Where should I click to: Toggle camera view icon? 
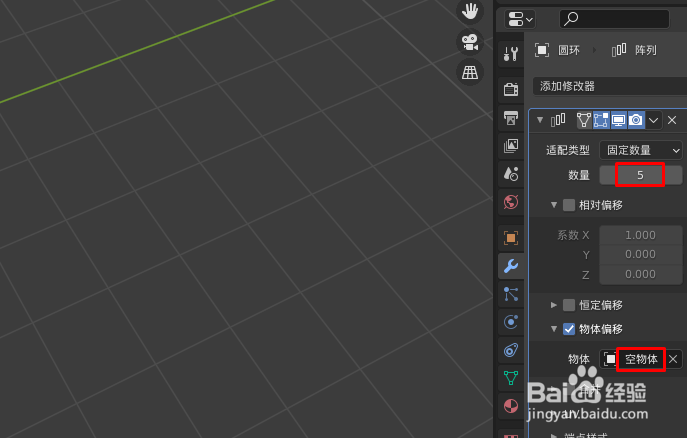pos(470,42)
